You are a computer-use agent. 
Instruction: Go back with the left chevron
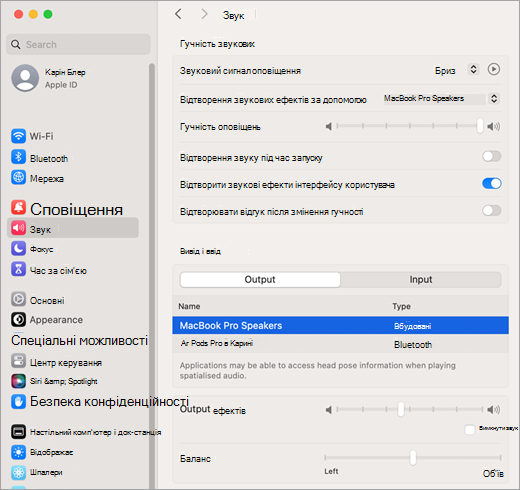pyautogui.click(x=179, y=14)
